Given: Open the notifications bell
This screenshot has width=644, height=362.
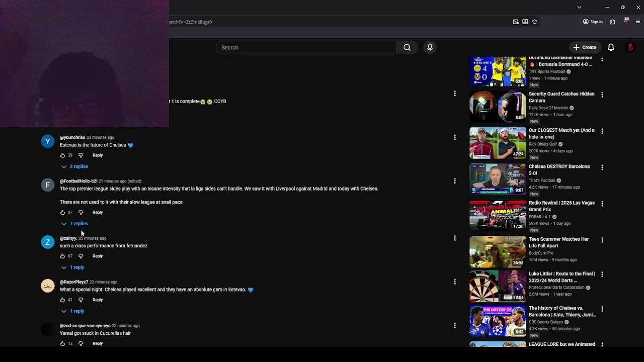Looking at the screenshot, I should click(611, 47).
